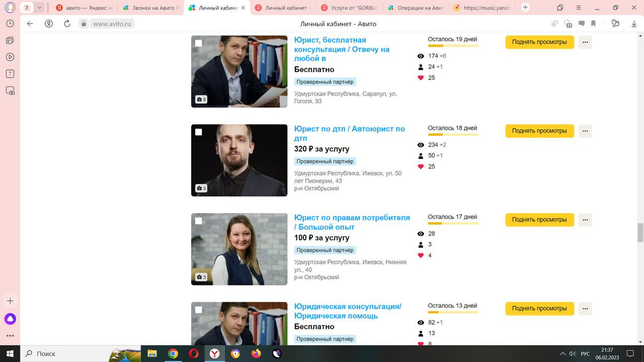Click the 17 days remaining progress bar
The height and width of the screenshot is (362, 644).
pyautogui.click(x=453, y=223)
